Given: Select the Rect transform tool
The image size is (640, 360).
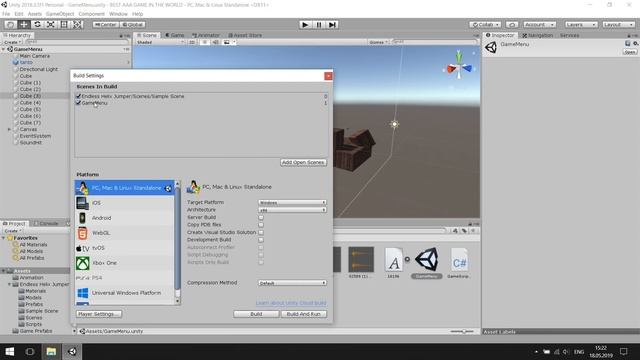Looking at the screenshot, I should pyautogui.click(x=64, y=24).
